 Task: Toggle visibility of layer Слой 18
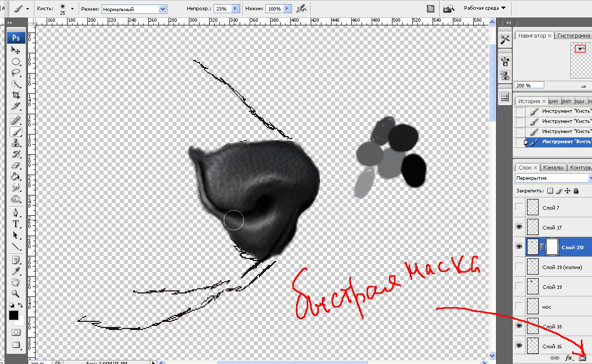pos(519,326)
